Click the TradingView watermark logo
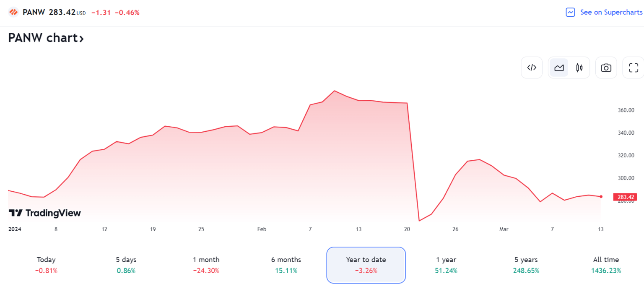This screenshot has width=644, height=284. [x=44, y=213]
